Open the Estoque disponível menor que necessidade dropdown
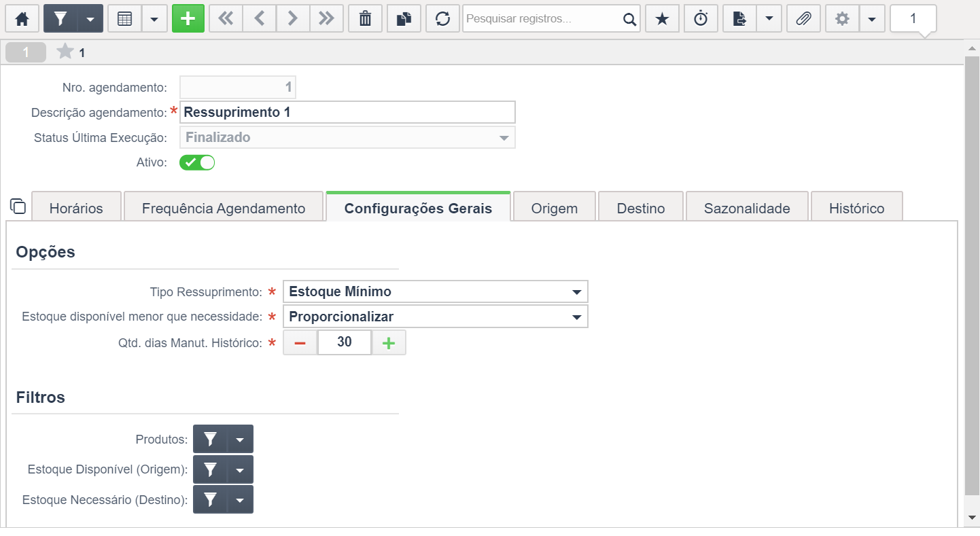 click(435, 317)
